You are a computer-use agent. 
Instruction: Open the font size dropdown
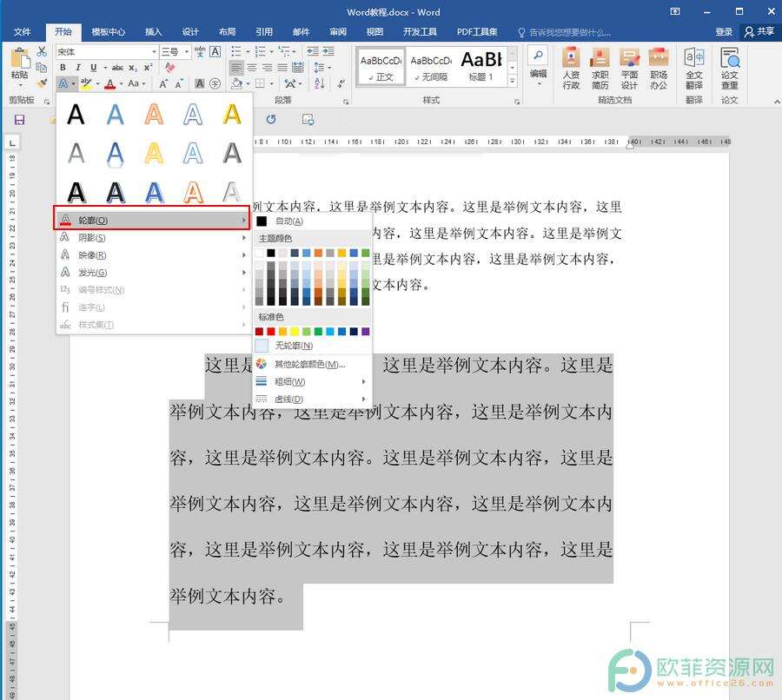pos(187,52)
